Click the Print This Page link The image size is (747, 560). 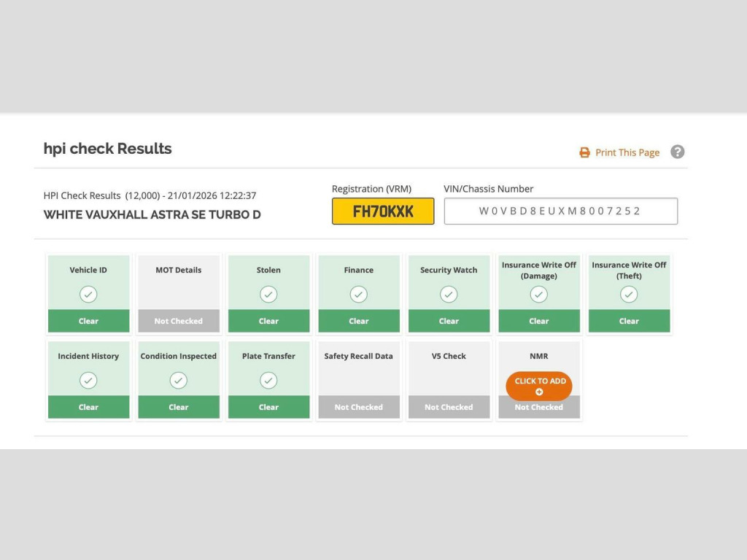[627, 152]
